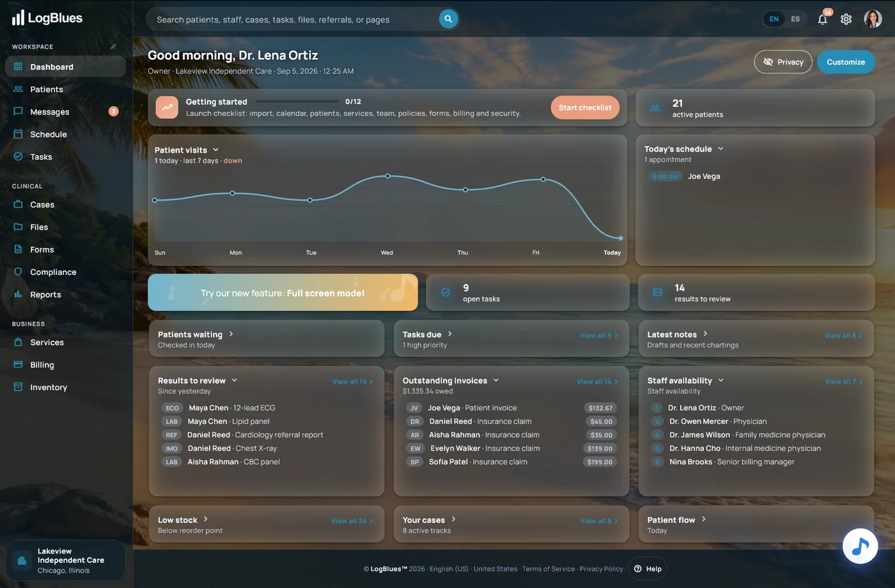
Task: Open settings gear icon
Action: [846, 19]
